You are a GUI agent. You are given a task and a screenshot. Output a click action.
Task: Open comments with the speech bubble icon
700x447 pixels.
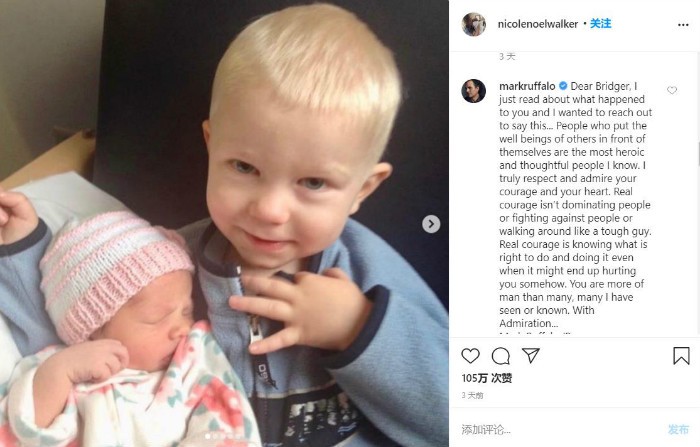pyautogui.click(x=500, y=356)
